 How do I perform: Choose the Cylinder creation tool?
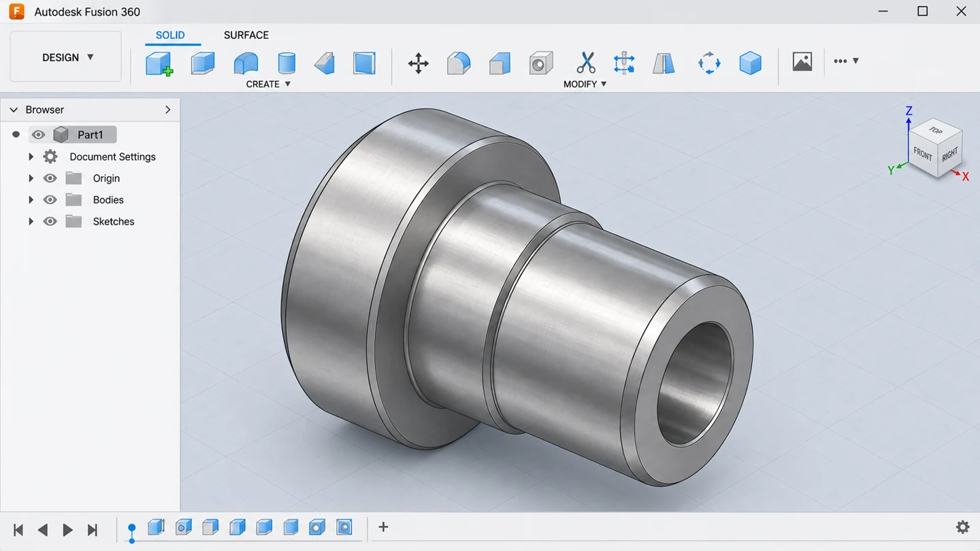click(x=287, y=63)
